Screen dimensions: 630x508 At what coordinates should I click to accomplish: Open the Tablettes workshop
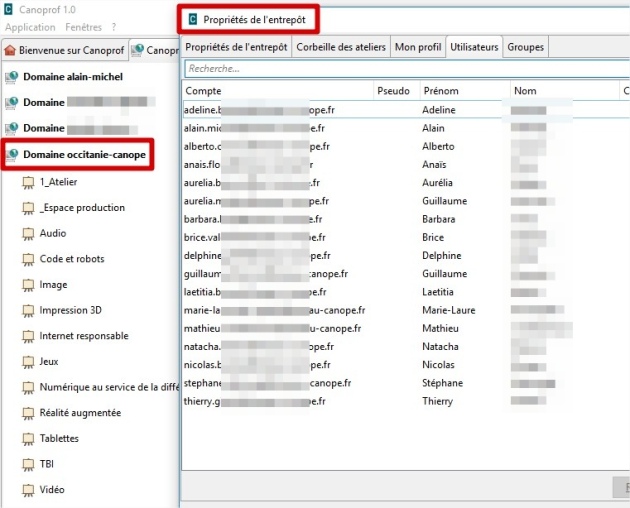(59, 438)
